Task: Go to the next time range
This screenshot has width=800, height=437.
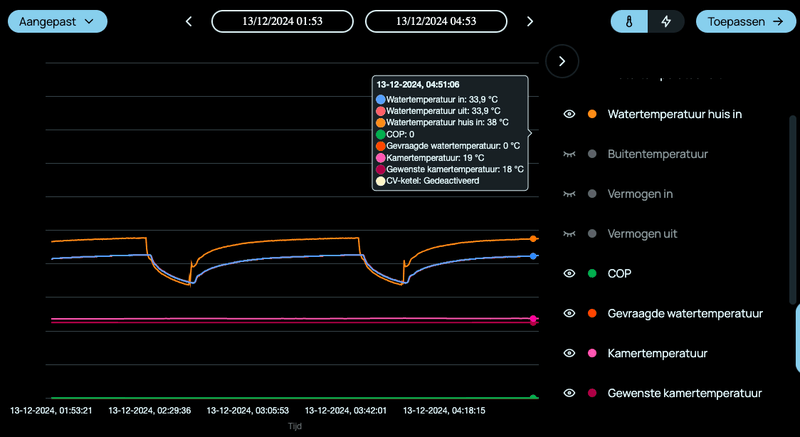Action: pyautogui.click(x=530, y=21)
